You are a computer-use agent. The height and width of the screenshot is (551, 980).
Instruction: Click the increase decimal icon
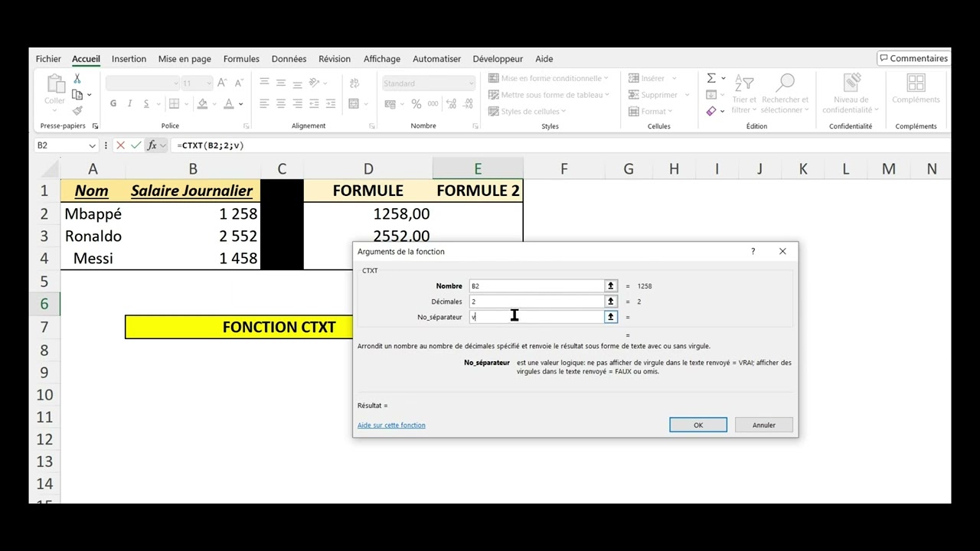click(450, 103)
